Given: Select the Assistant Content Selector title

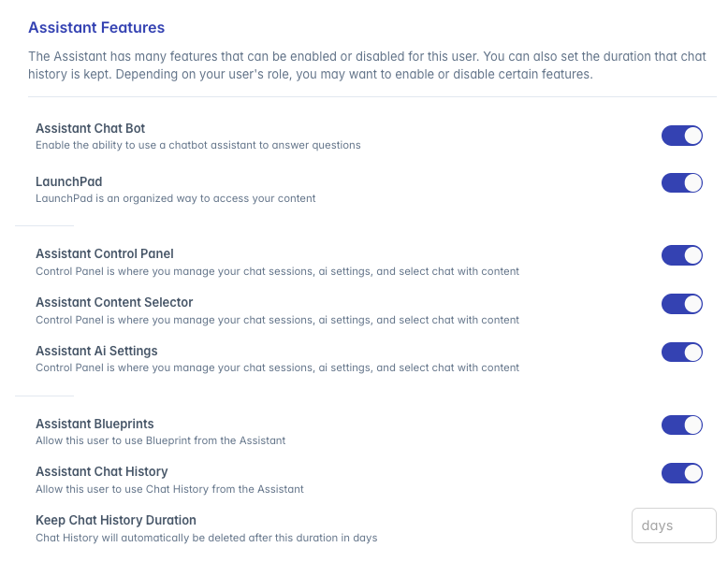Looking at the screenshot, I should point(114,302).
